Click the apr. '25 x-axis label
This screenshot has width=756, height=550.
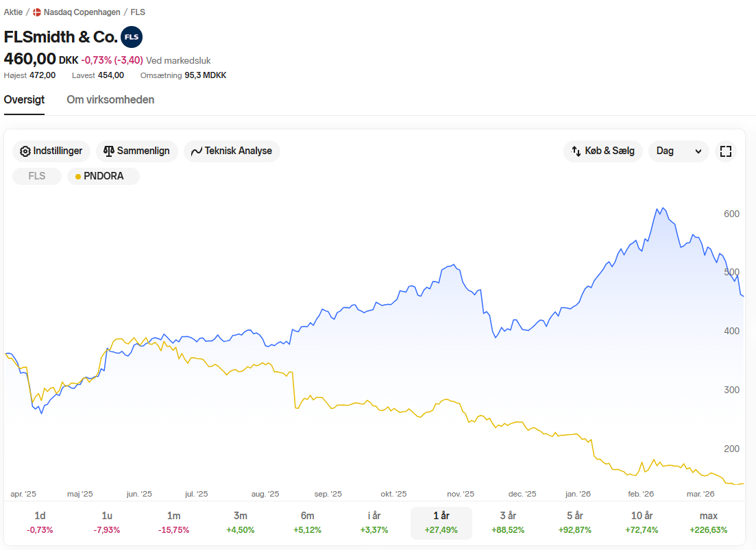pyautogui.click(x=23, y=494)
